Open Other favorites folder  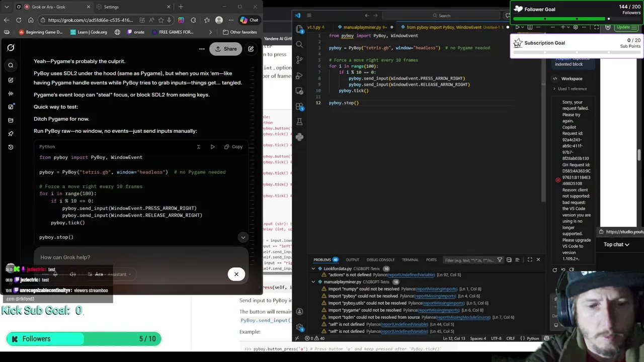[x=240, y=32]
